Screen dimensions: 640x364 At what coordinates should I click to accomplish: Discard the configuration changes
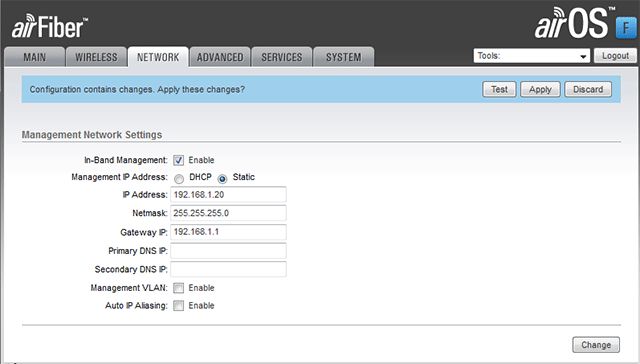coord(588,89)
